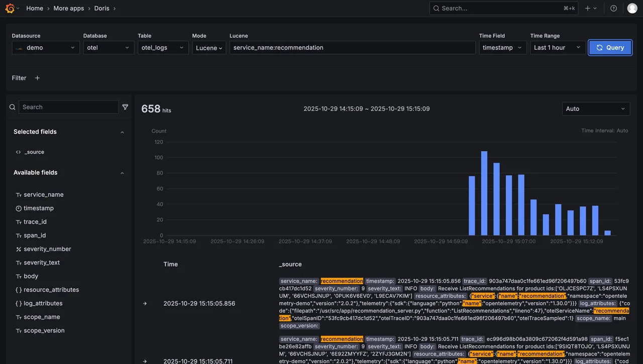Open the Help question mark icon
This screenshot has height=364, width=643.
pos(613,8)
